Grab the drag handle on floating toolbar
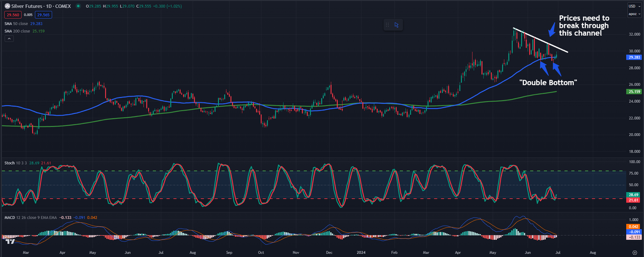Viewport: 644px width, 257px height. (387, 25)
